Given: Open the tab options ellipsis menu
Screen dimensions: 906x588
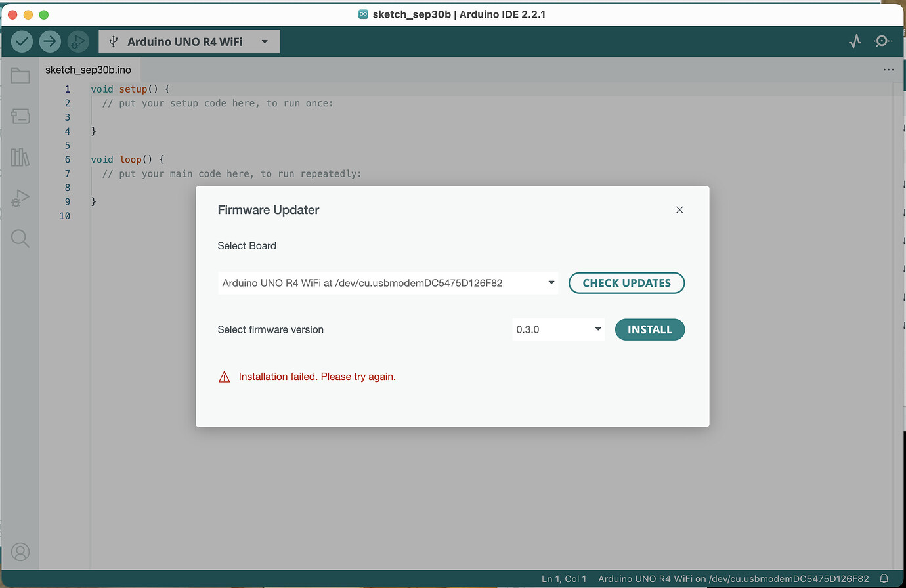Looking at the screenshot, I should point(889,69).
